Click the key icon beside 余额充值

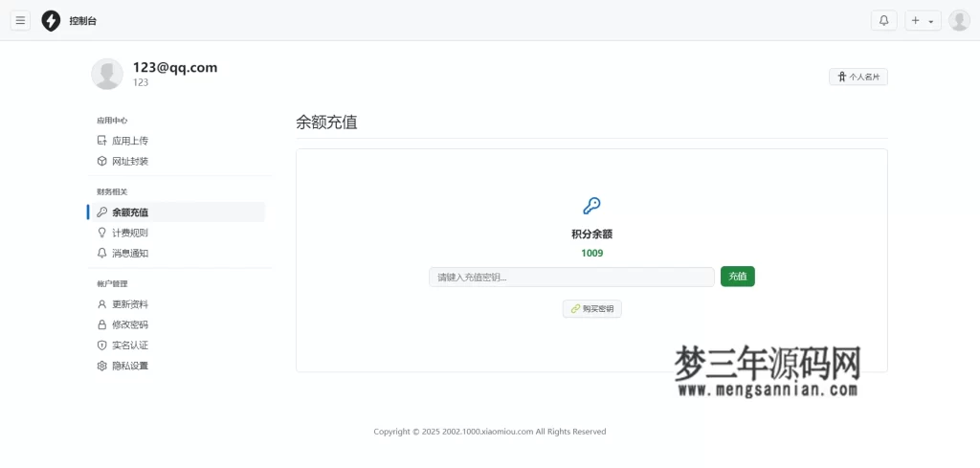pyautogui.click(x=101, y=212)
